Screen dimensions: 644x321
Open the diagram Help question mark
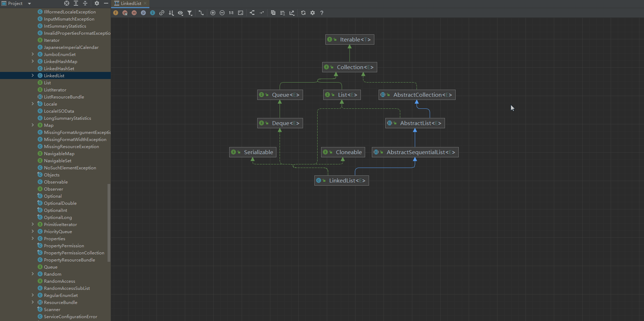point(322,13)
